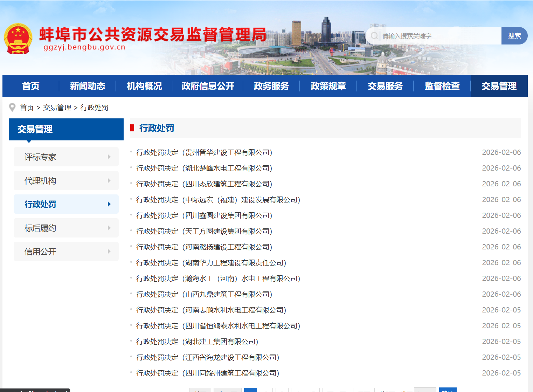Open penalty decision for 四川鑫圆建设集团有限公司
533x392 pixels.
pos(204,215)
